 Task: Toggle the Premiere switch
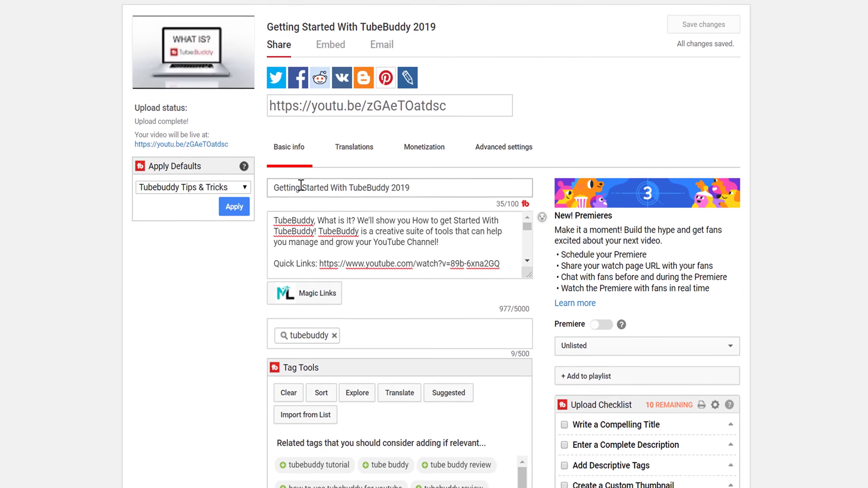601,324
